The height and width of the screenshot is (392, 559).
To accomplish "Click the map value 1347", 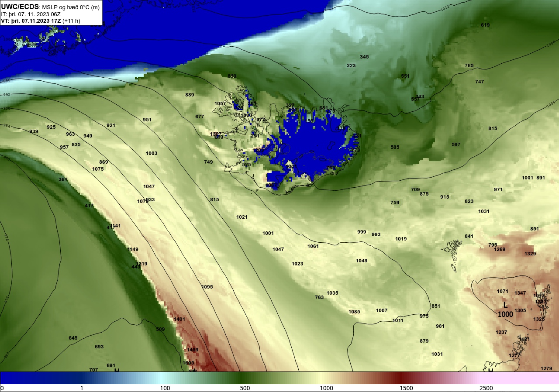I will (520, 293).
